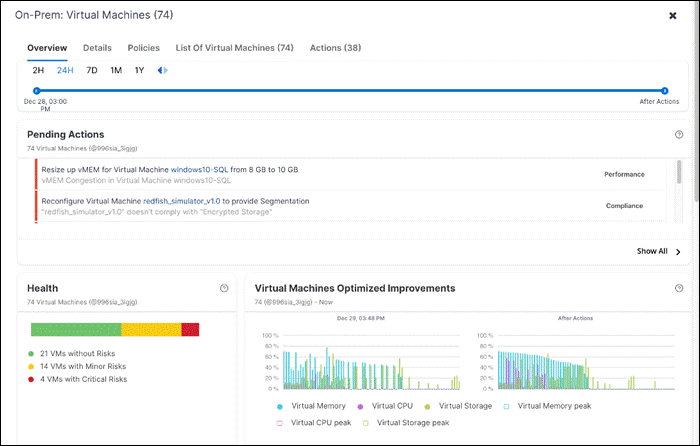Screen dimensions: 700x446
Task: Click the yellow segment of health bar
Action: (x=151, y=329)
